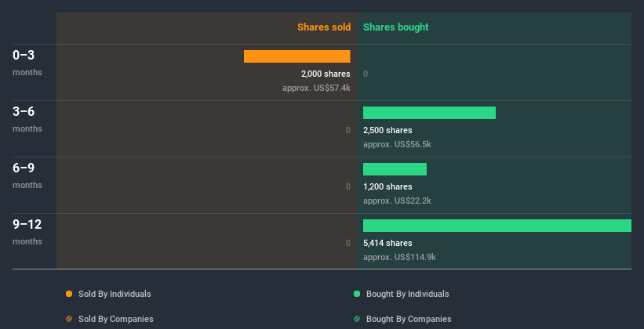Screen dimensions: 644x329
Task: Click the 'Bought By Individuals' legend label
Action: pyautogui.click(x=407, y=294)
